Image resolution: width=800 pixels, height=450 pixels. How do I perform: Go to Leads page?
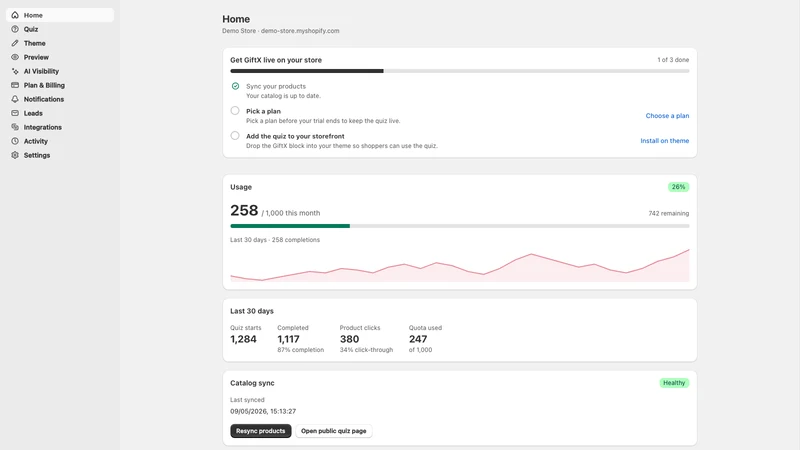60,113
